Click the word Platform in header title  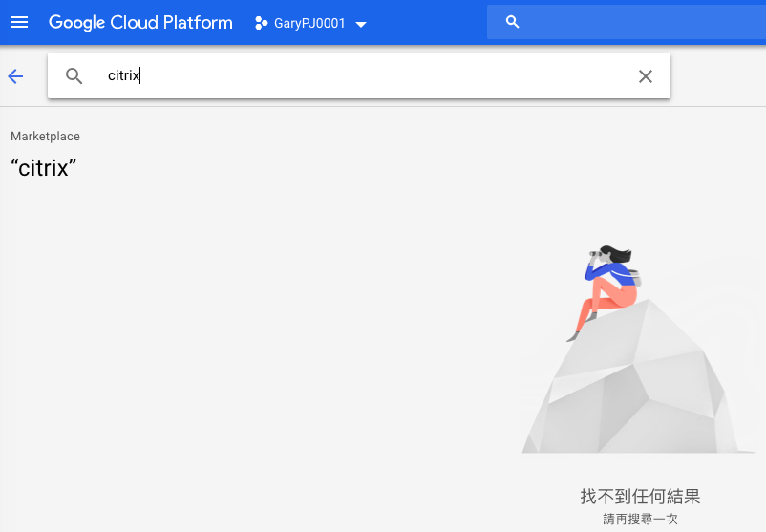click(x=198, y=23)
